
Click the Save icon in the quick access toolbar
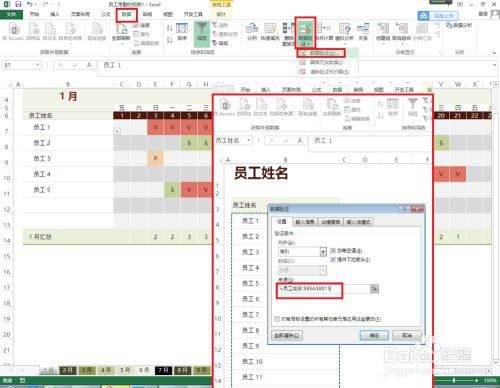pyautogui.click(x=18, y=4)
